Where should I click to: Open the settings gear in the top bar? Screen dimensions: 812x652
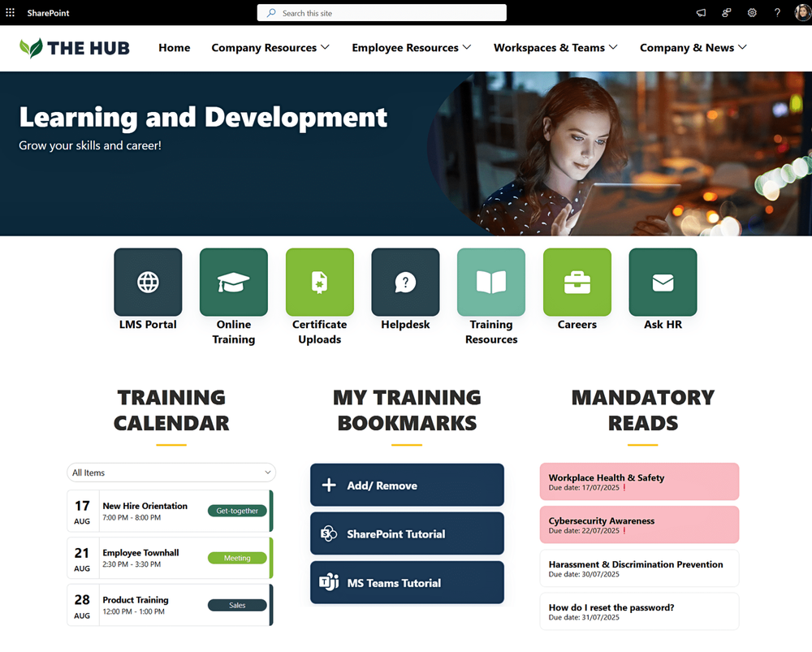point(752,12)
